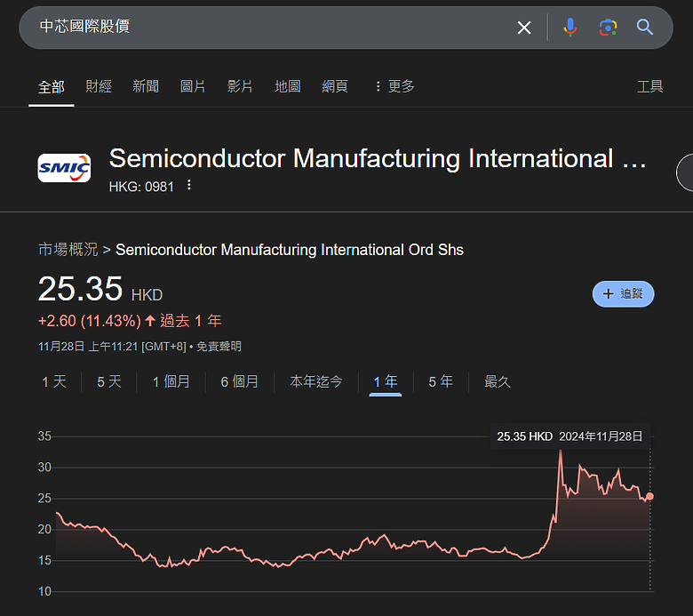Click the magnifying glass search icon
Image resolution: width=693 pixels, height=616 pixels.
point(644,27)
